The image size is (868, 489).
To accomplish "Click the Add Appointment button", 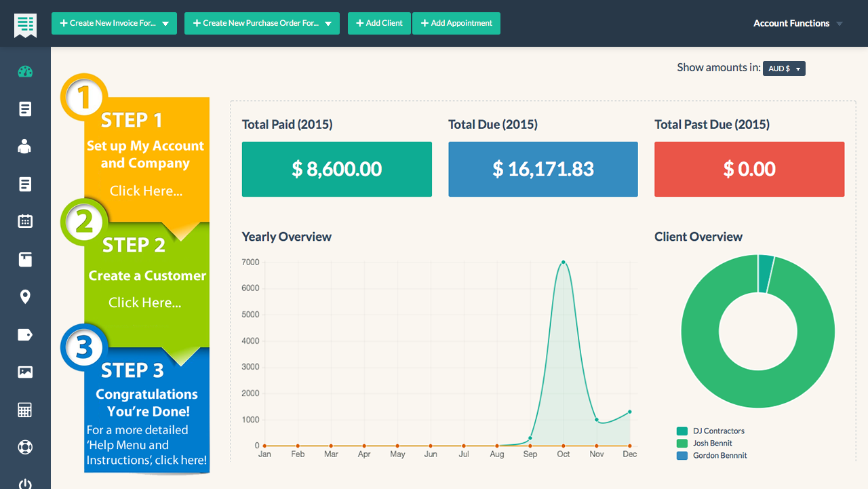I will click(456, 23).
